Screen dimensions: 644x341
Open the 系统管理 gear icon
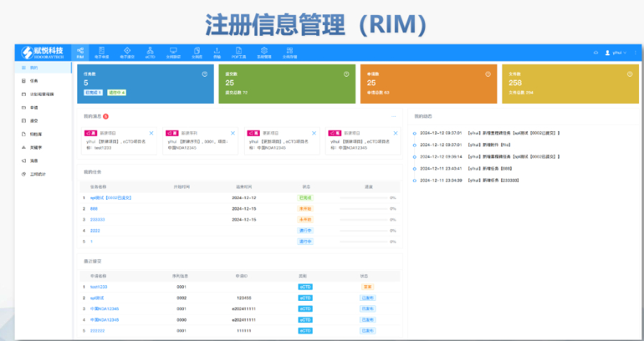point(264,52)
